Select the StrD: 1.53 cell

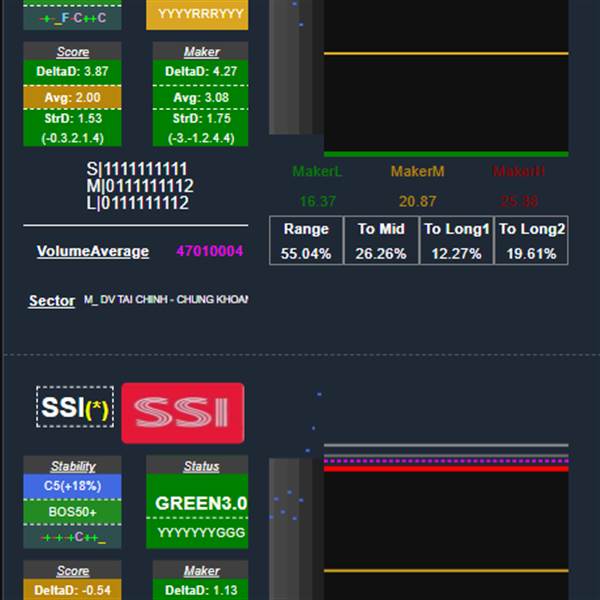[73, 119]
